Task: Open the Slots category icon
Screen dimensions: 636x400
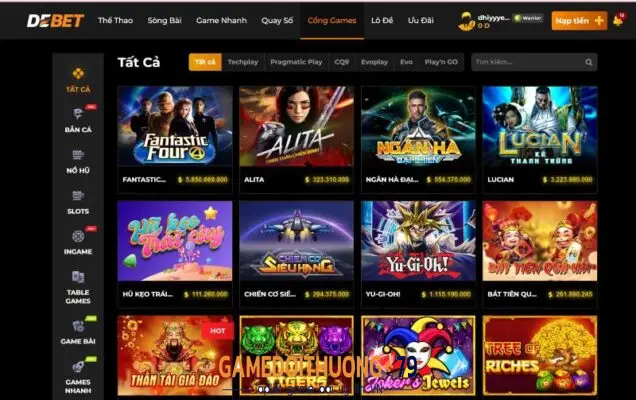Action: [x=78, y=195]
